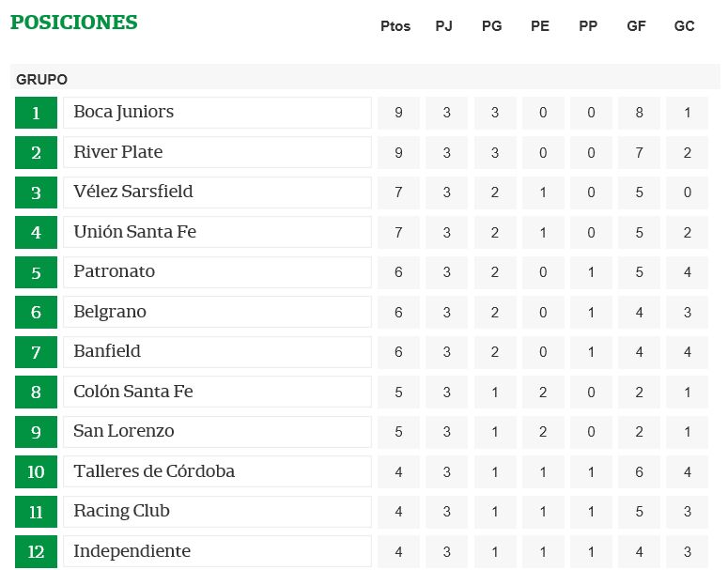Viewport: 728px width, 570px height.
Task: Click the GRUPO section label
Action: (x=41, y=80)
